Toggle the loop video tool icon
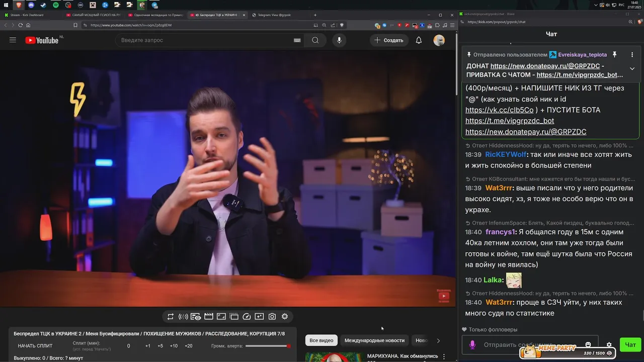Screen dimensions: 644x362 coord(171,316)
